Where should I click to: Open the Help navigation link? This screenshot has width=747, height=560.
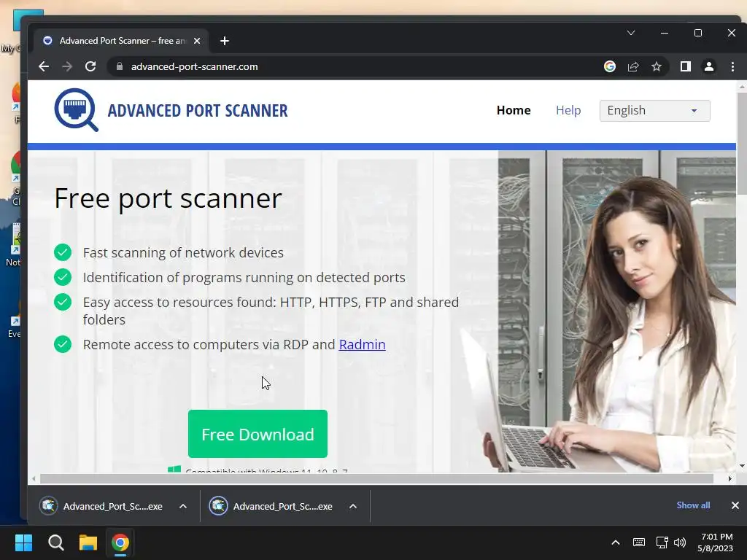[x=568, y=111]
